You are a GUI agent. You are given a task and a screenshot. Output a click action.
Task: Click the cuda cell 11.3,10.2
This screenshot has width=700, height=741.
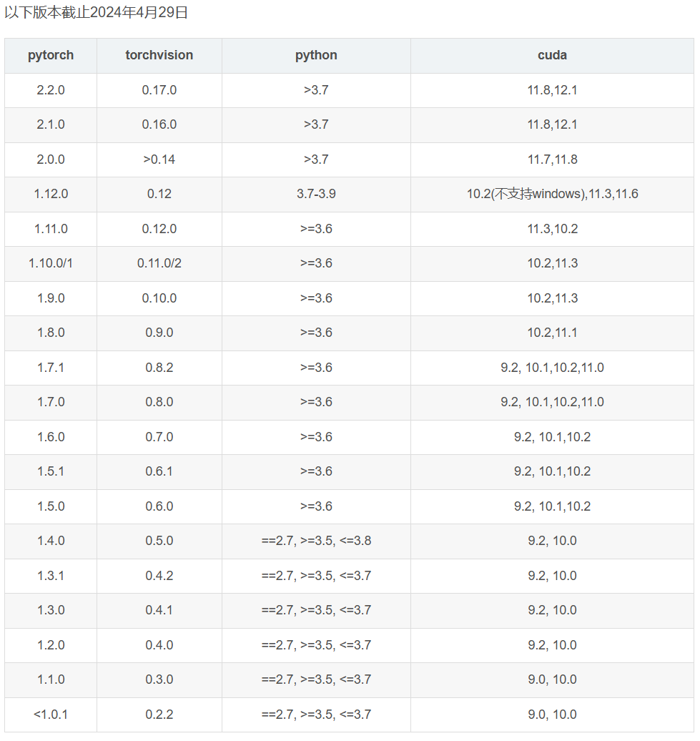coord(552,229)
